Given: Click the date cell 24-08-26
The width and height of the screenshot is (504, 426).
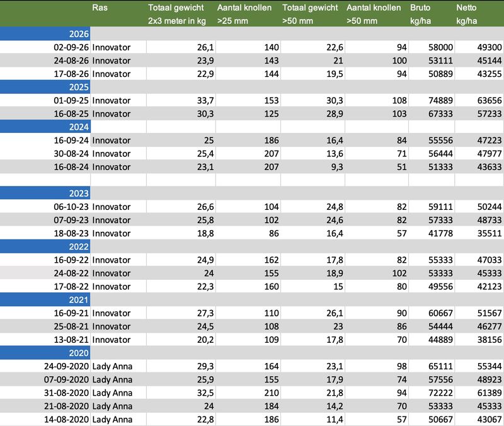Looking at the screenshot, I should tap(71, 60).
